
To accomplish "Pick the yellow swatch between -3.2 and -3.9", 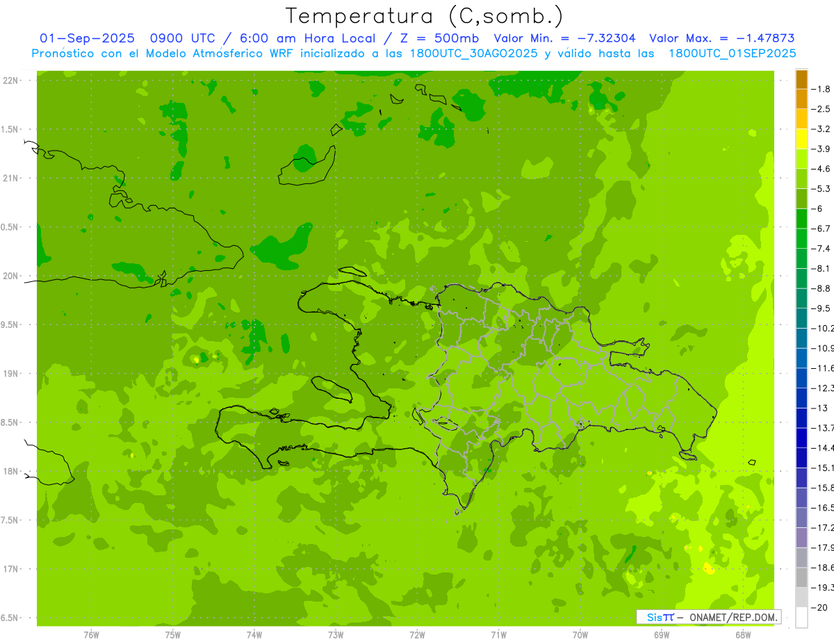I will click(x=801, y=139).
